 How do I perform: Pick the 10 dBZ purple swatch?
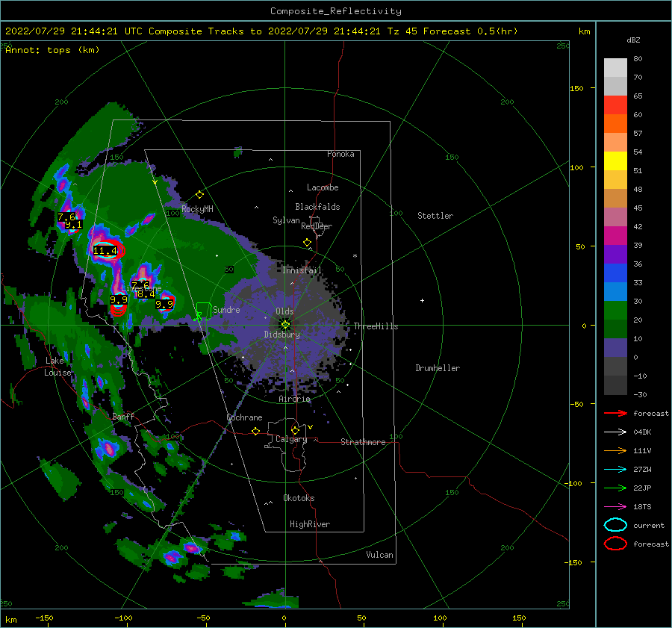pos(615,347)
